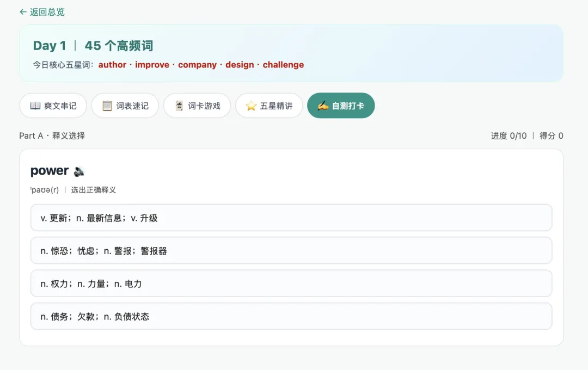Image resolution: width=588 pixels, height=370 pixels.
Task: Choose answer n. 债务; 欠款; n. 负债状态
Action: pos(291,316)
